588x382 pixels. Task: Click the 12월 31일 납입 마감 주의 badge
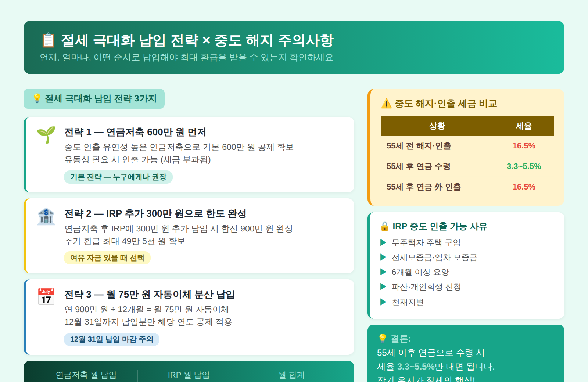pyautogui.click(x=111, y=339)
